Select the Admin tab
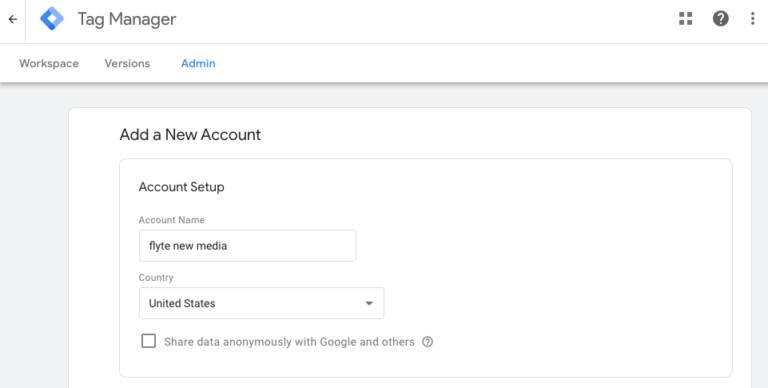This screenshot has width=768, height=388. coord(198,64)
